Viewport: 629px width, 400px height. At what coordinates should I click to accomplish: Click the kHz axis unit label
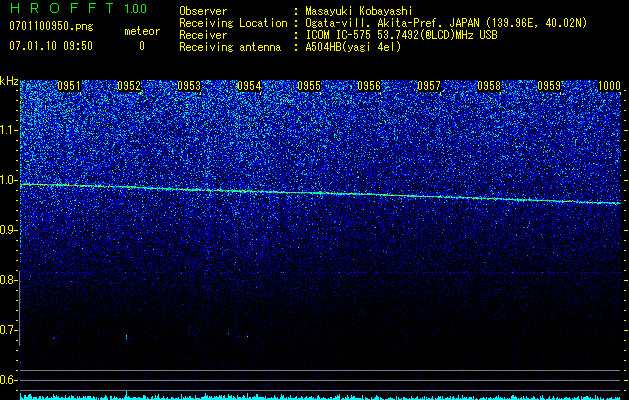click(9, 81)
